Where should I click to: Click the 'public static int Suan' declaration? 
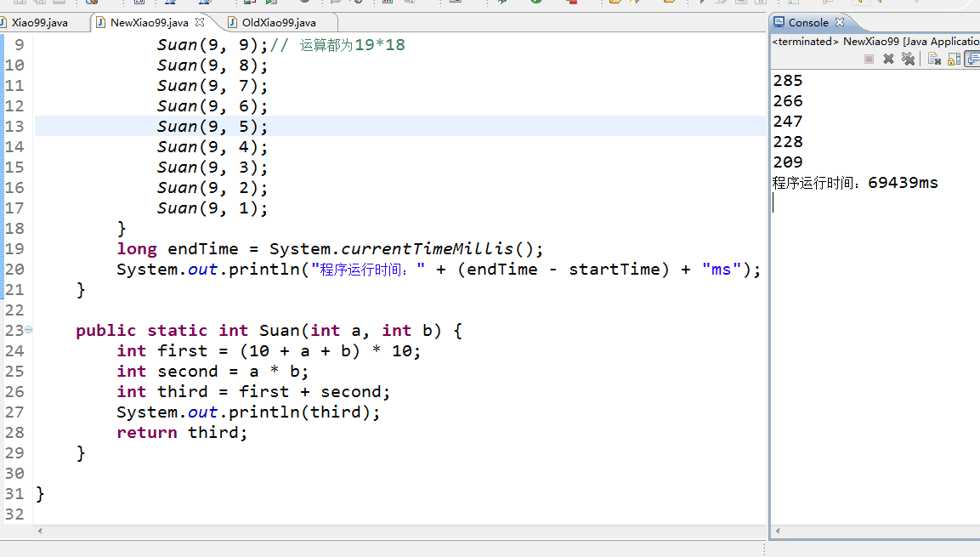(188, 331)
